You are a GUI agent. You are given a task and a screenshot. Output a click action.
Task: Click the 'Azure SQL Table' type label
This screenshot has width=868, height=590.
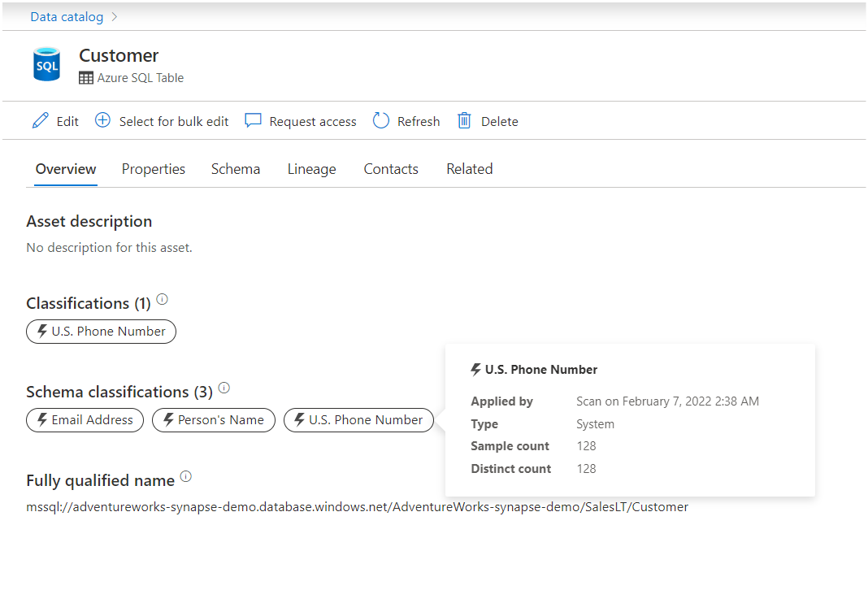(x=141, y=78)
